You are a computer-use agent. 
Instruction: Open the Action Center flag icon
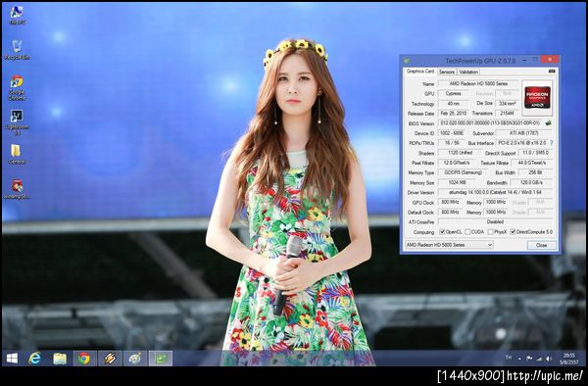click(x=529, y=359)
